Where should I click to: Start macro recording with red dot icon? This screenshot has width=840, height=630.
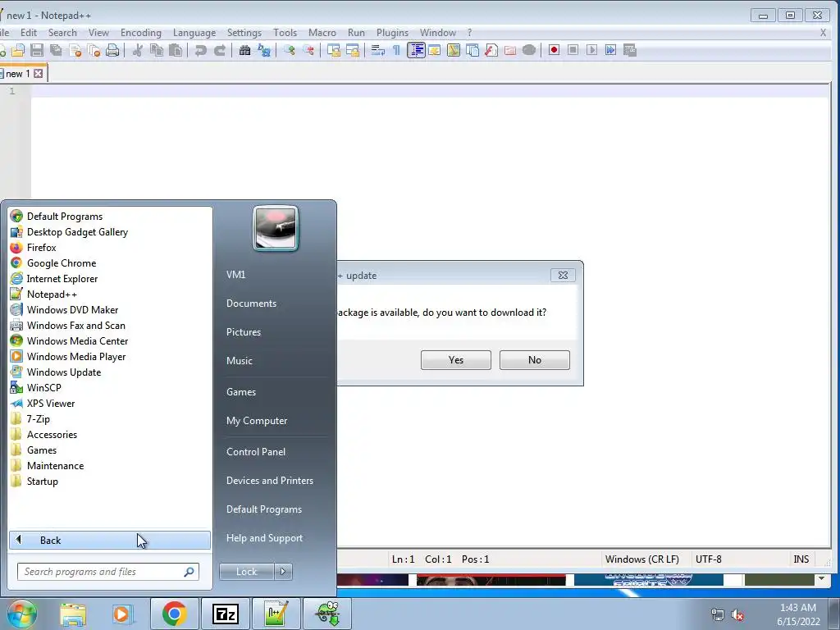(554, 50)
